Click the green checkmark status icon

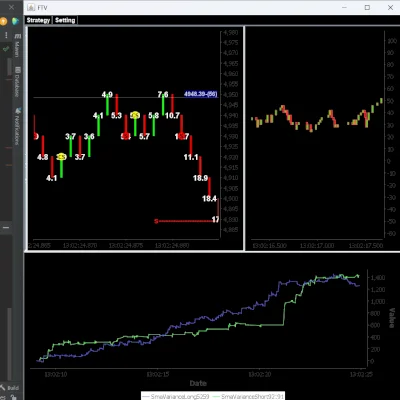pyautogui.click(x=6, y=49)
